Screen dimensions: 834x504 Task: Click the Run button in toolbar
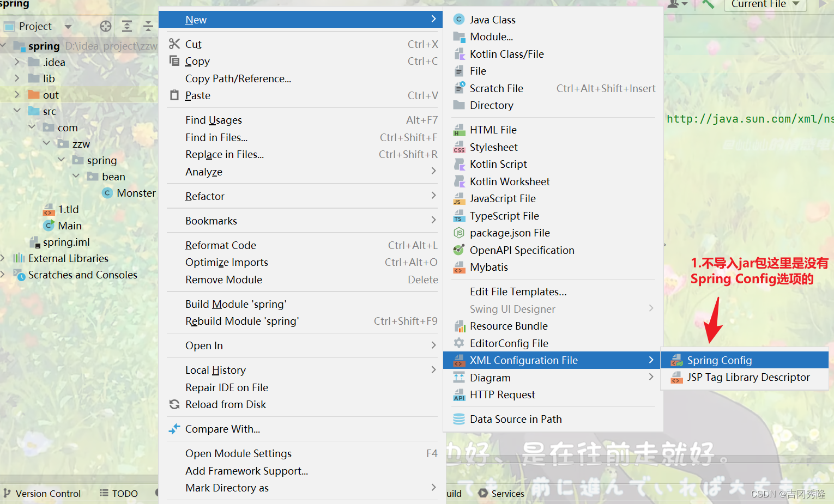click(823, 4)
